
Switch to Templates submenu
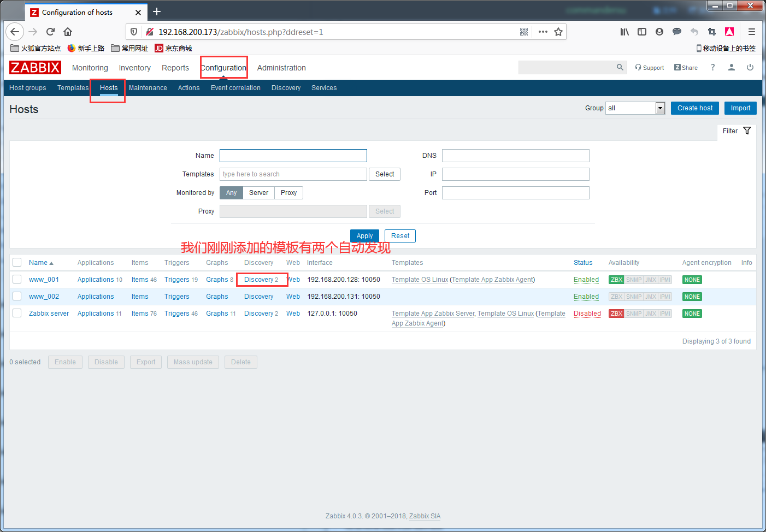point(73,88)
